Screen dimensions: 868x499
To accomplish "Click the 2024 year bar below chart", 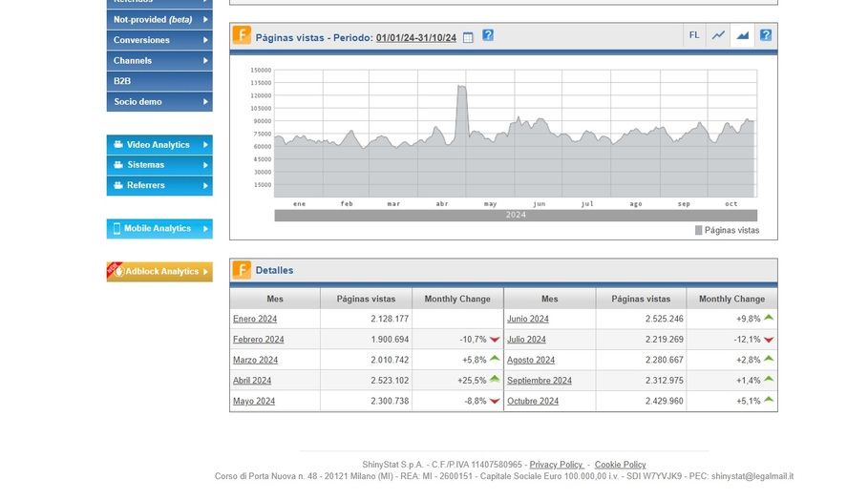I will 516,215.
